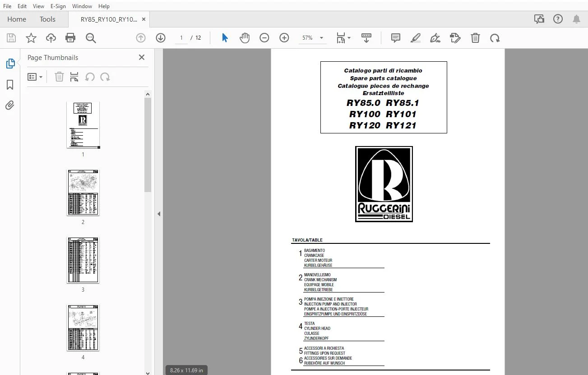Viewport: 588px width, 375px height.
Task: Open the E-Sign menu
Action: pyautogui.click(x=58, y=6)
